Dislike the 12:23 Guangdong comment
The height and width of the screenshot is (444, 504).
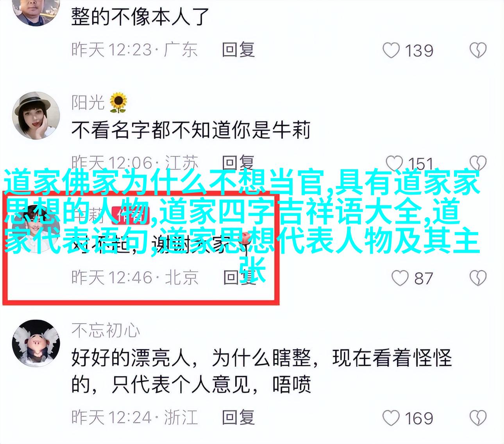click(478, 50)
